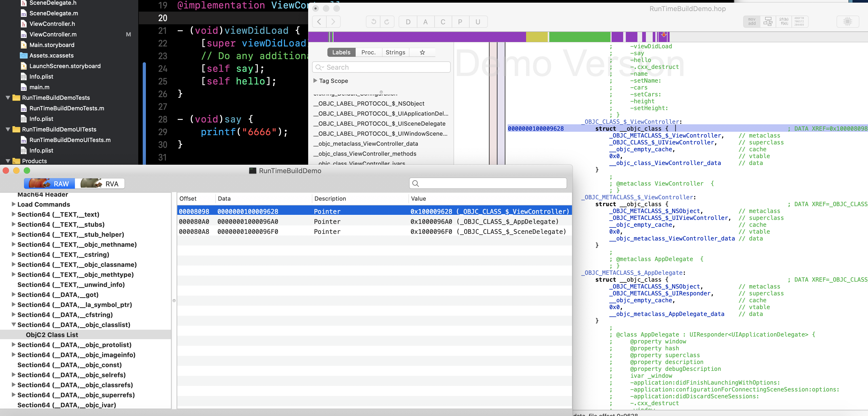868x416 pixels.
Task: Expand Load Commands in MachOView tree
Action: pos(13,204)
